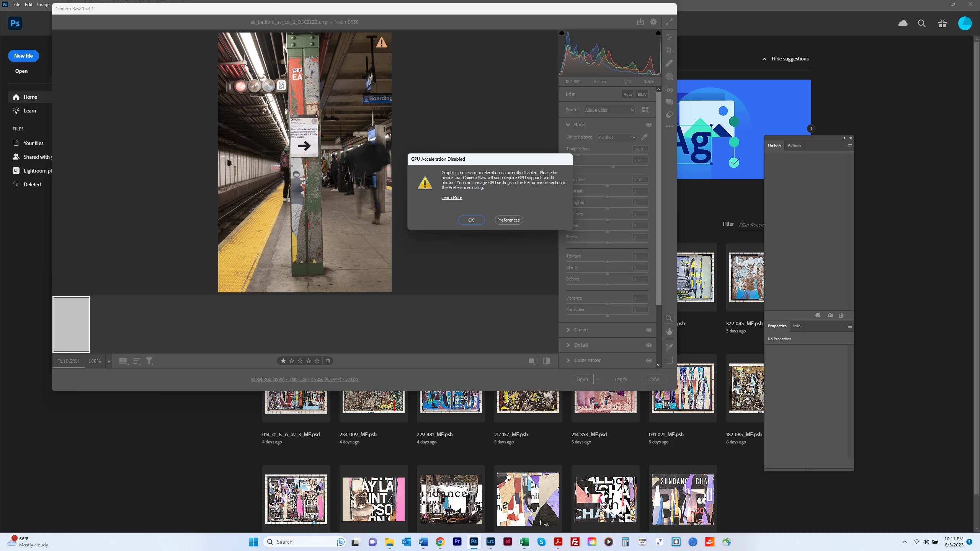Switch to the Actions tab
This screenshot has height=551, width=980.
tap(794, 145)
